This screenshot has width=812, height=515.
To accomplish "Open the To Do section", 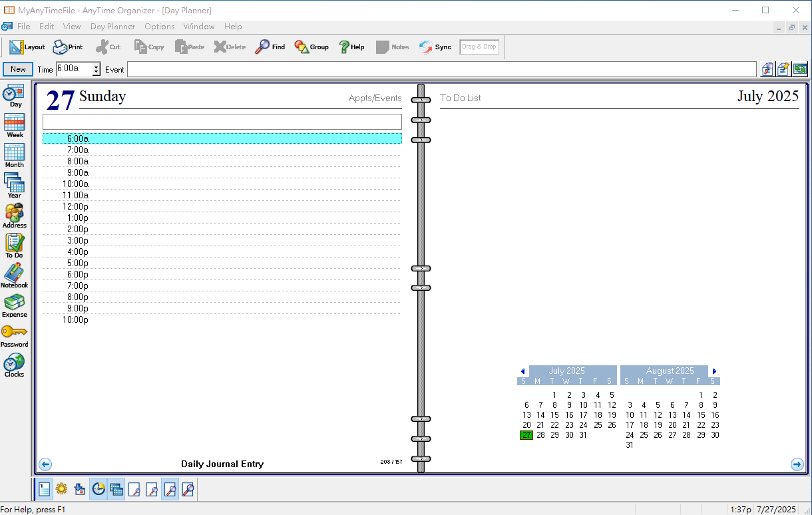I will pos(15,247).
